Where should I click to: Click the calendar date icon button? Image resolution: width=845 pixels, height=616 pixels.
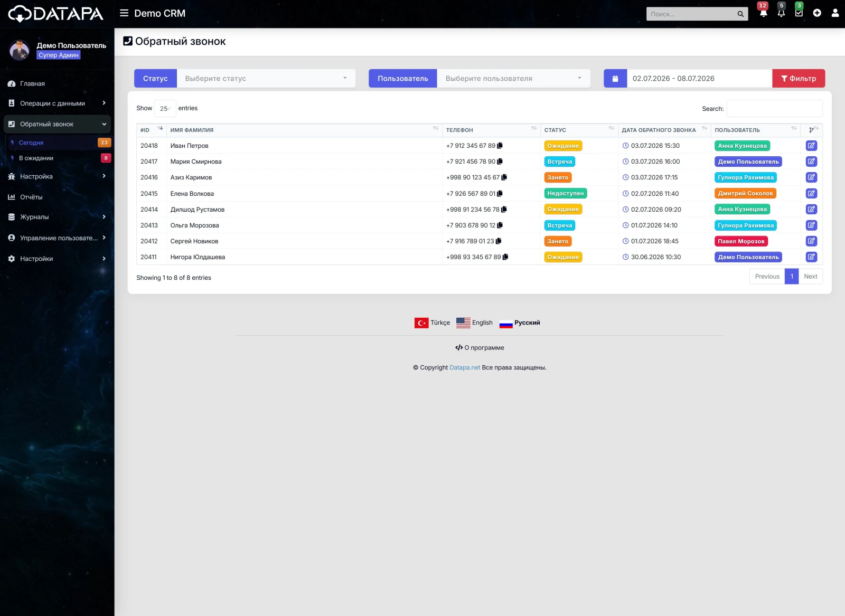(x=615, y=79)
